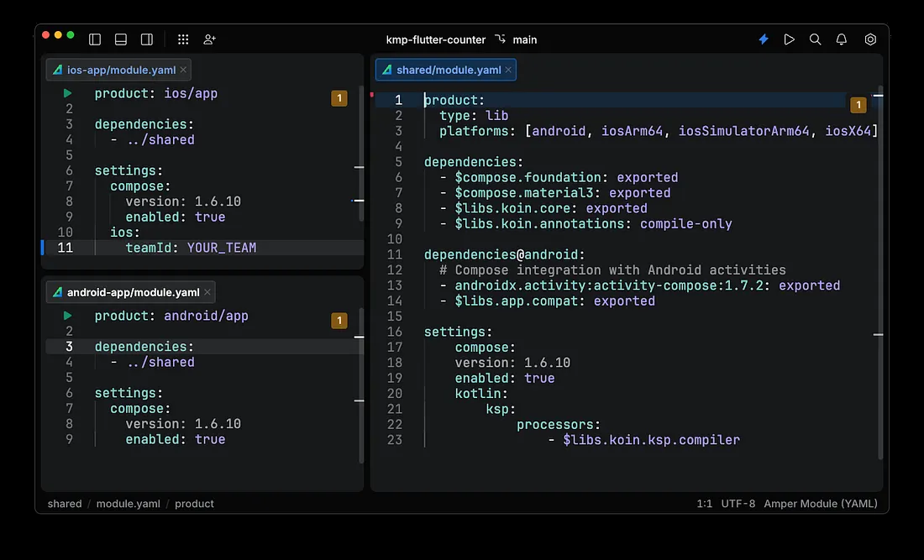Click the blue lightning bolt icon
Image resolution: width=924 pixels, height=560 pixels.
coord(763,39)
